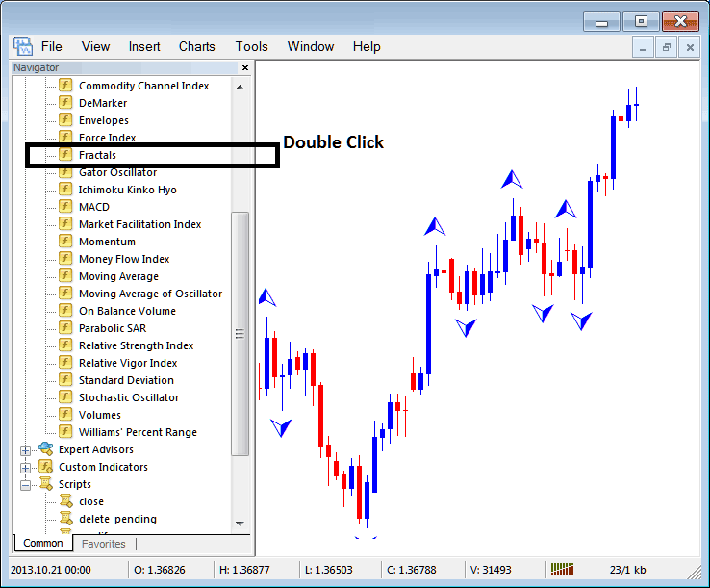Select Standard Deviation indicator
The height and width of the screenshot is (588, 710).
(x=126, y=379)
